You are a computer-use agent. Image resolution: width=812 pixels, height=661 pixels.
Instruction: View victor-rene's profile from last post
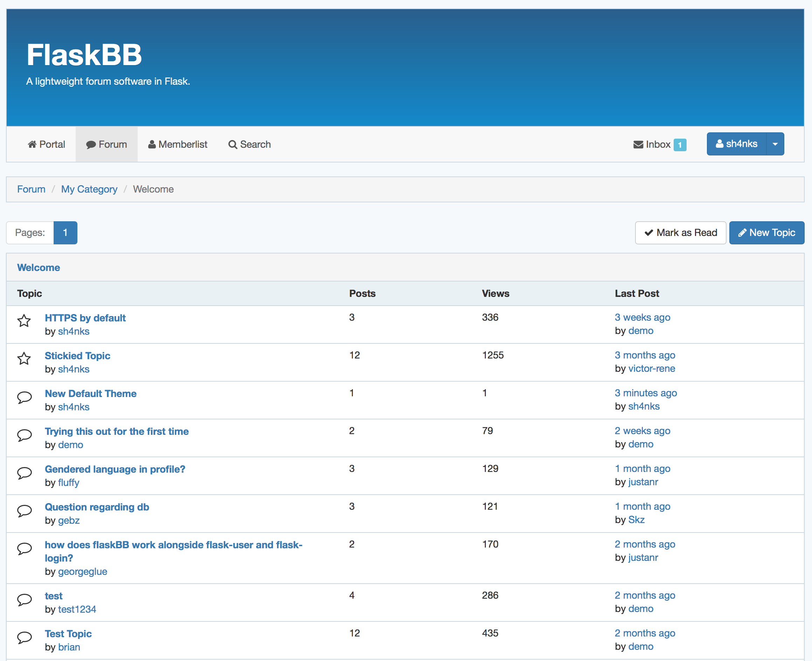click(x=651, y=369)
